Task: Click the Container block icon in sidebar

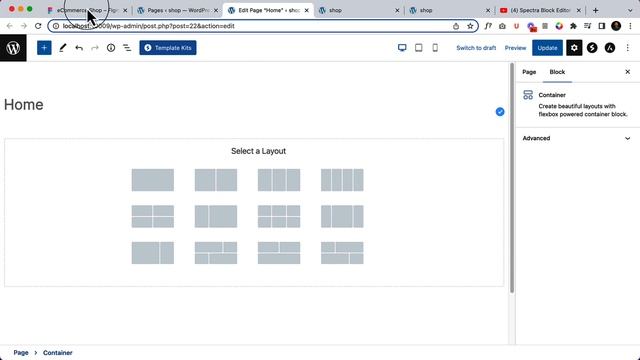Action: click(528, 95)
